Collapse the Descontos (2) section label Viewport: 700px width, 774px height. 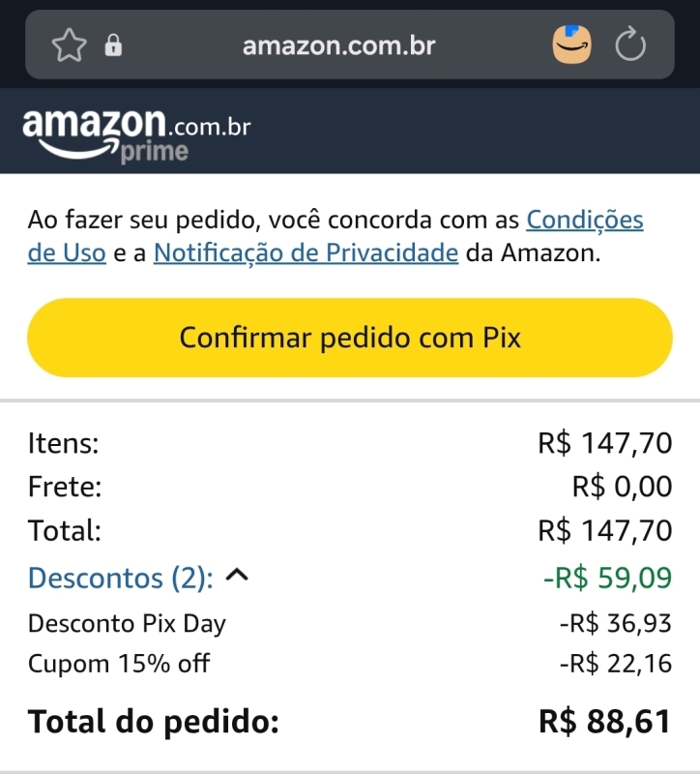pyautogui.click(x=121, y=578)
